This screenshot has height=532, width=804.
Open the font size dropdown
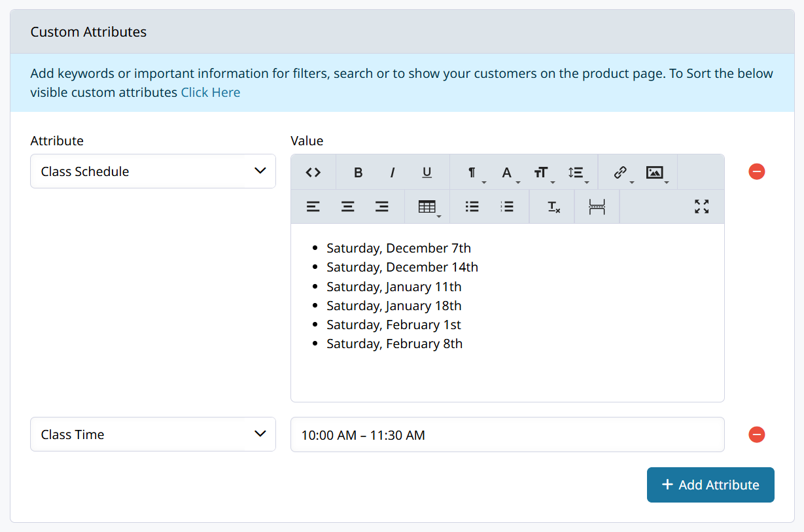pyautogui.click(x=542, y=172)
